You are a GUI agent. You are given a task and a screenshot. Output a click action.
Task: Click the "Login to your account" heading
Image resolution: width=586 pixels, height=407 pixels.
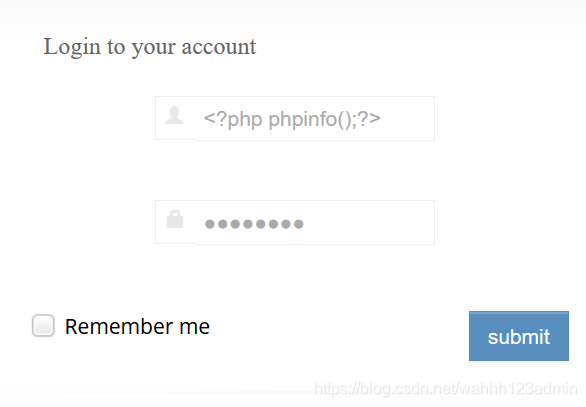click(149, 47)
